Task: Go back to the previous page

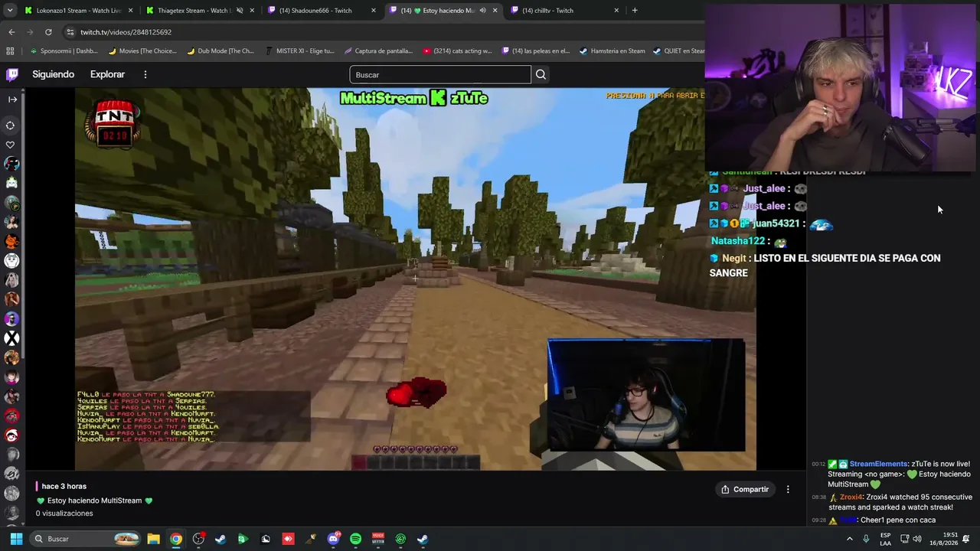Action: 11,32
